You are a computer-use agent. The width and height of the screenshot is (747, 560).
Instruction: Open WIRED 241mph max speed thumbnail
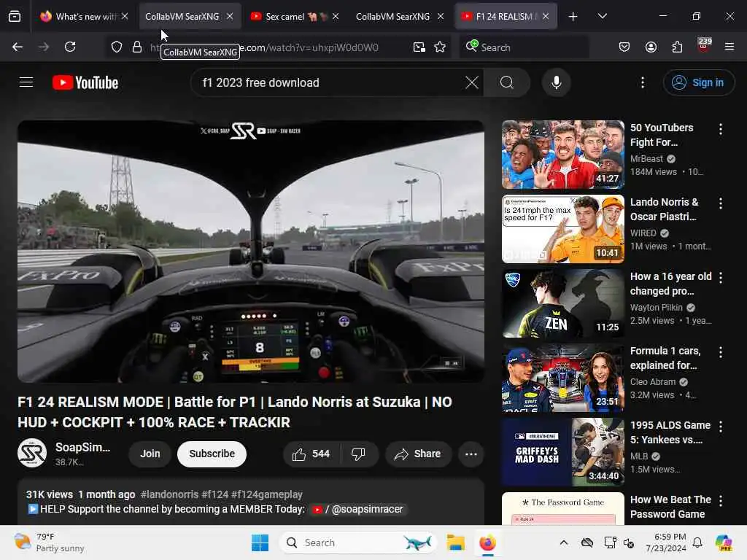tap(562, 228)
